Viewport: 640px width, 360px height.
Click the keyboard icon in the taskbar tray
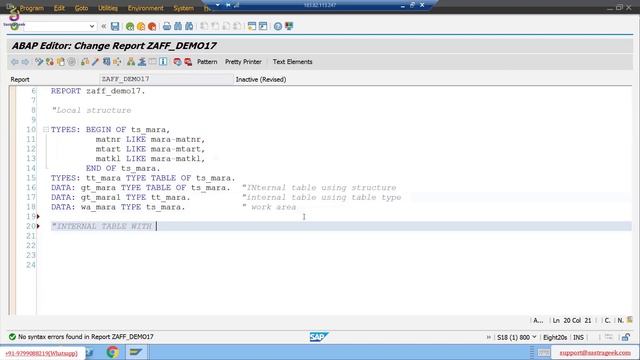544,352
